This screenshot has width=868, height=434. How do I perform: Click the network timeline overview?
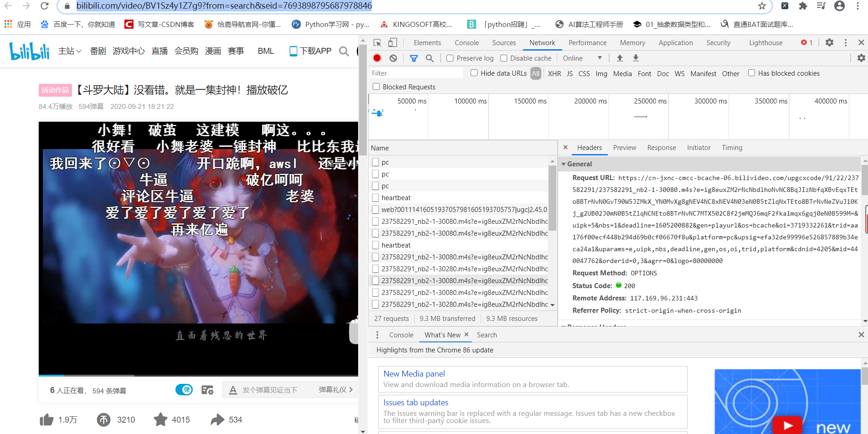[x=618, y=117]
